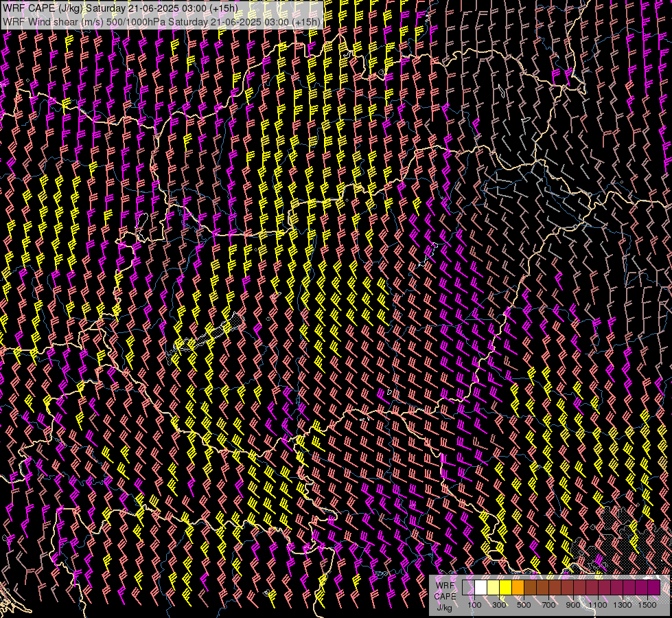Click the darkest purple swatch above 1500
Image resolution: width=672 pixels, height=618 pixels.
pyautogui.click(x=654, y=588)
